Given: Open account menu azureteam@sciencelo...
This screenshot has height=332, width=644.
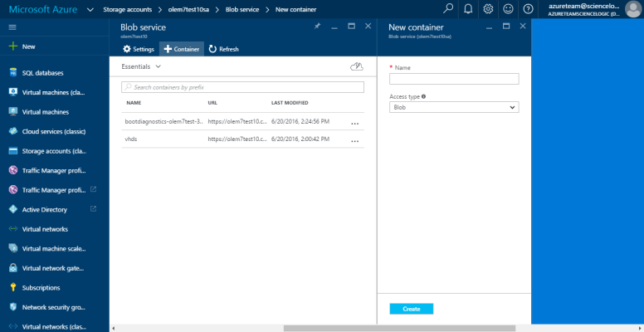Looking at the screenshot, I should tap(584, 9).
